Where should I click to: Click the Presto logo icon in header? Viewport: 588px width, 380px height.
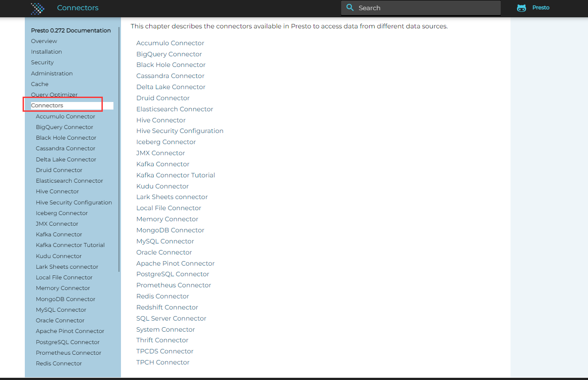pyautogui.click(x=38, y=8)
